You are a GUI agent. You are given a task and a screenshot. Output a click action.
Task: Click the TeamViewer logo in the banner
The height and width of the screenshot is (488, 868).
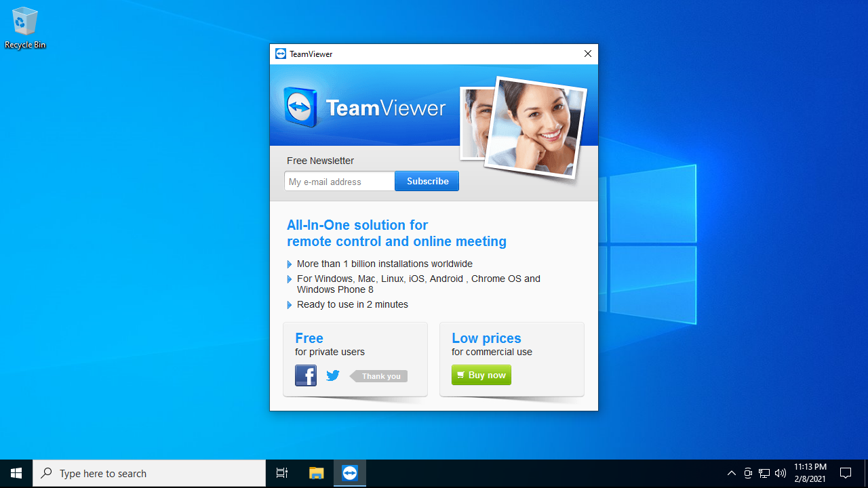click(x=300, y=107)
